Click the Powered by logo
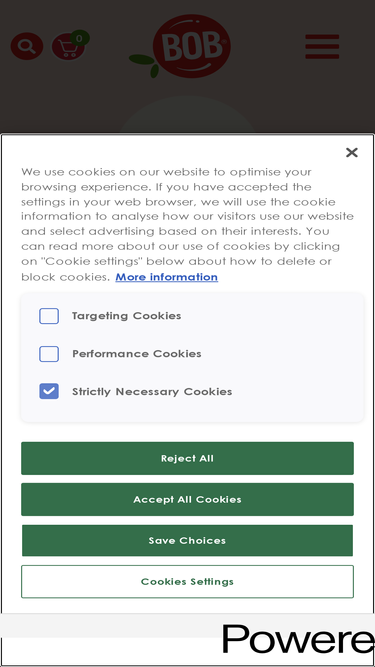 (298, 638)
